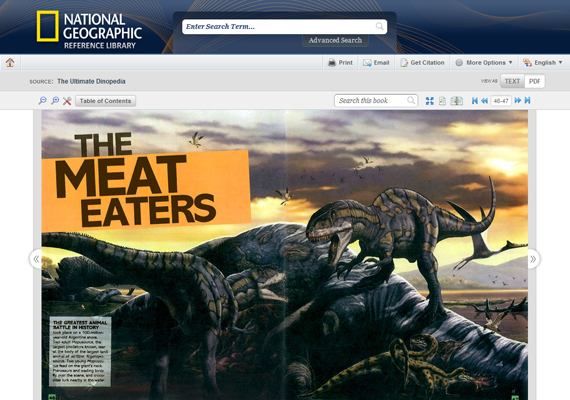This screenshot has width=570, height=400.
Task: Focus the Search this book field
Action: 376,100
